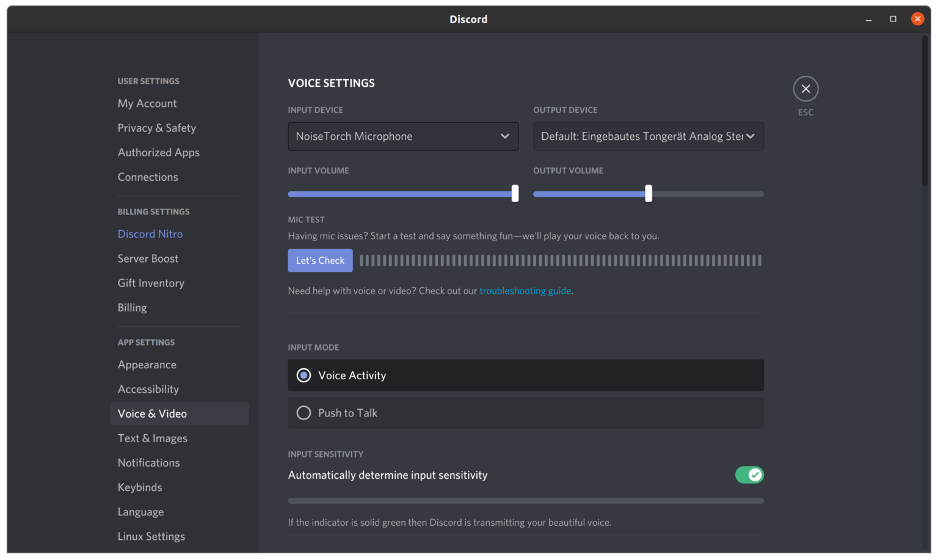938x560 pixels.
Task: Close settings with the ESC circle icon
Action: [x=805, y=89]
